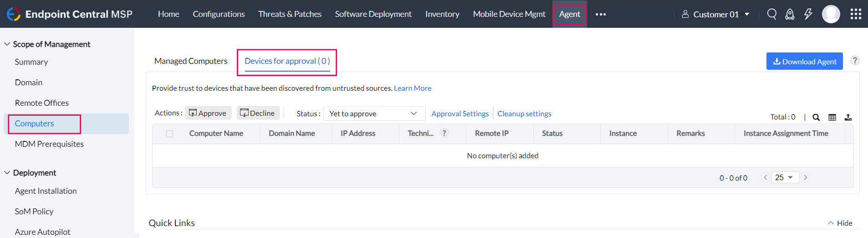Open the Inventory menu

pos(442,14)
